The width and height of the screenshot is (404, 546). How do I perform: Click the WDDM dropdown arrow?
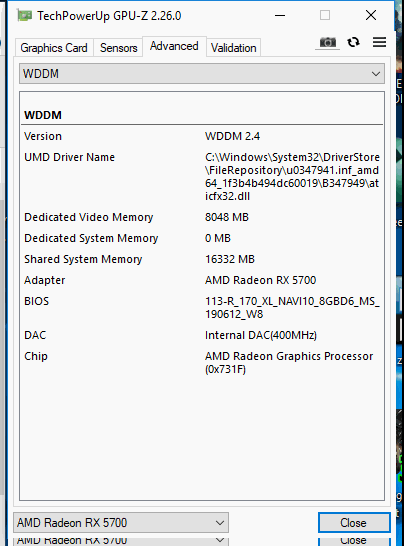[x=375, y=74]
